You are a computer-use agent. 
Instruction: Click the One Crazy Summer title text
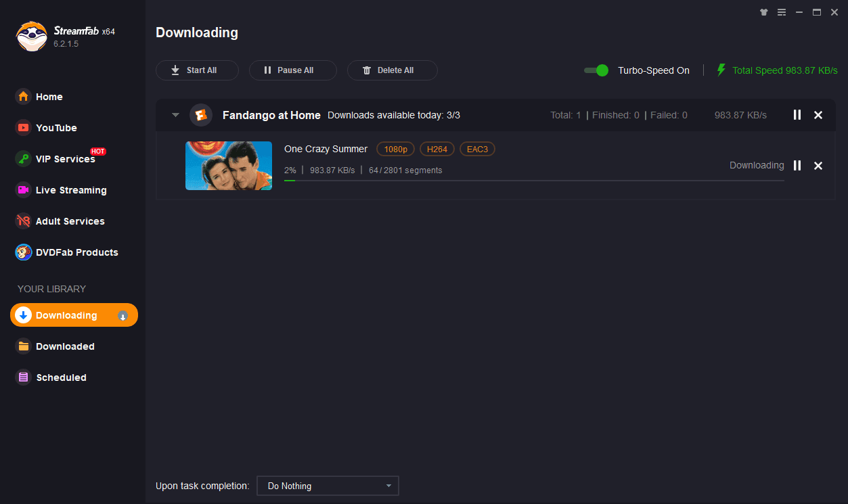click(x=326, y=149)
